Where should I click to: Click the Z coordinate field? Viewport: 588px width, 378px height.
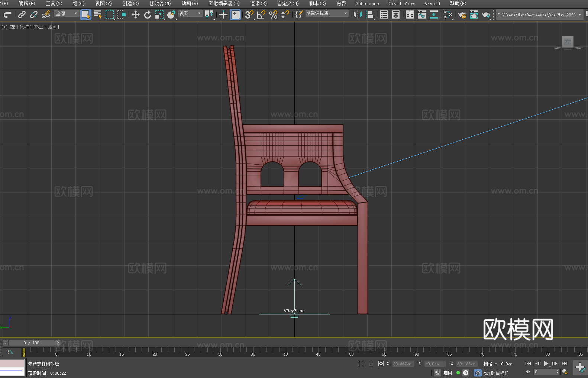[x=466, y=364]
